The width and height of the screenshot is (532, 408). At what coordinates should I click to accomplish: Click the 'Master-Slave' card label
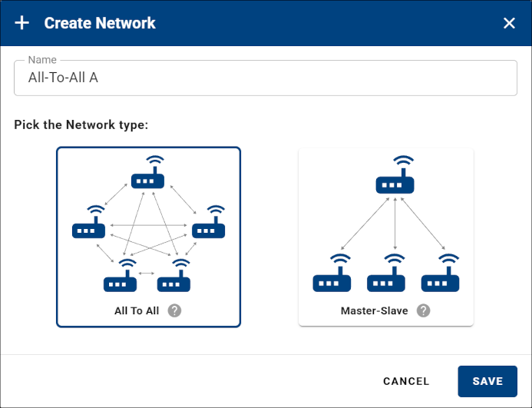[x=374, y=310]
